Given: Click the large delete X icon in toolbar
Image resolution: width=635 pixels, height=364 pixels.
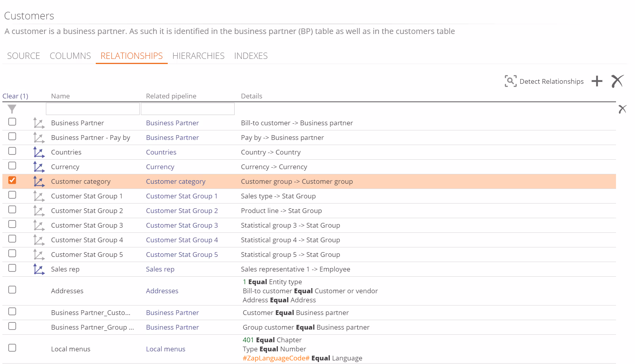Looking at the screenshot, I should [x=617, y=81].
